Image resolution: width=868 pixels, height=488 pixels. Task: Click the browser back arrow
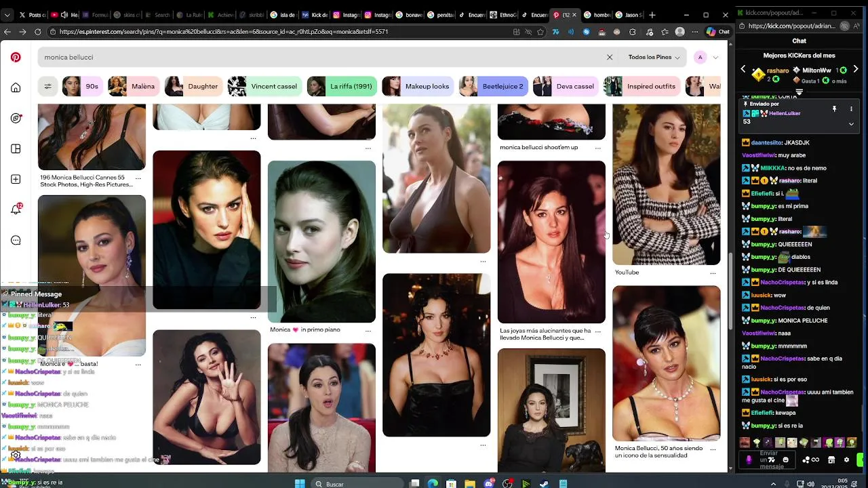click(7, 31)
